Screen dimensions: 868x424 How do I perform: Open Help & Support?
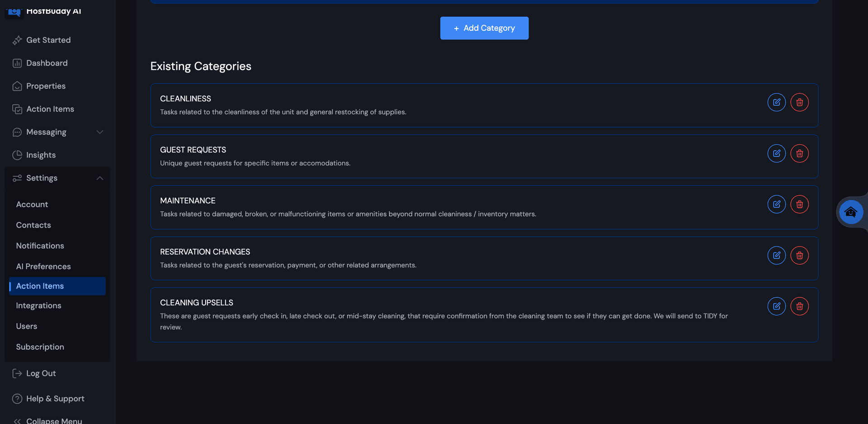[x=55, y=399]
